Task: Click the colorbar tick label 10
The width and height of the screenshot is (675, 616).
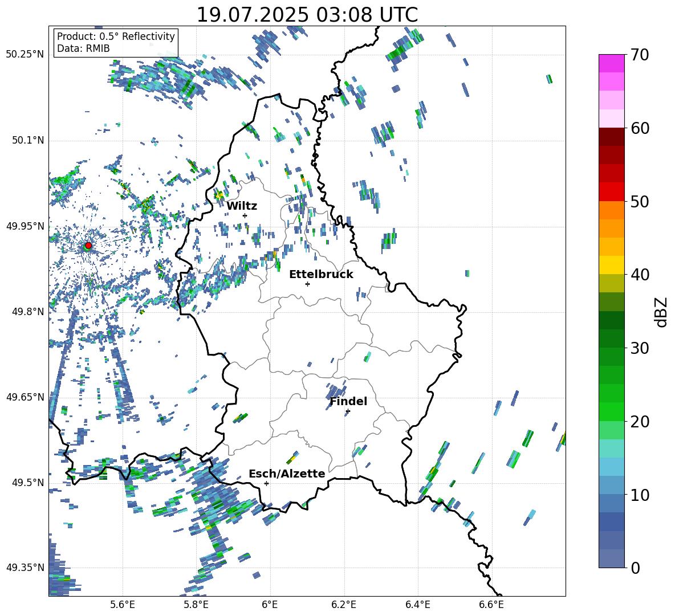Action: point(640,495)
